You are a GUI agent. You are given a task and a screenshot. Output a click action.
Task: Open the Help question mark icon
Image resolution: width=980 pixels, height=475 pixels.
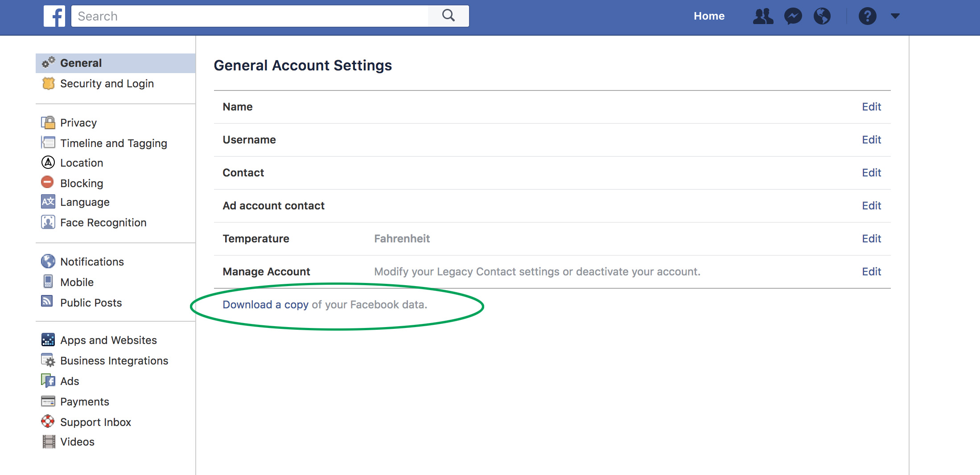(867, 16)
